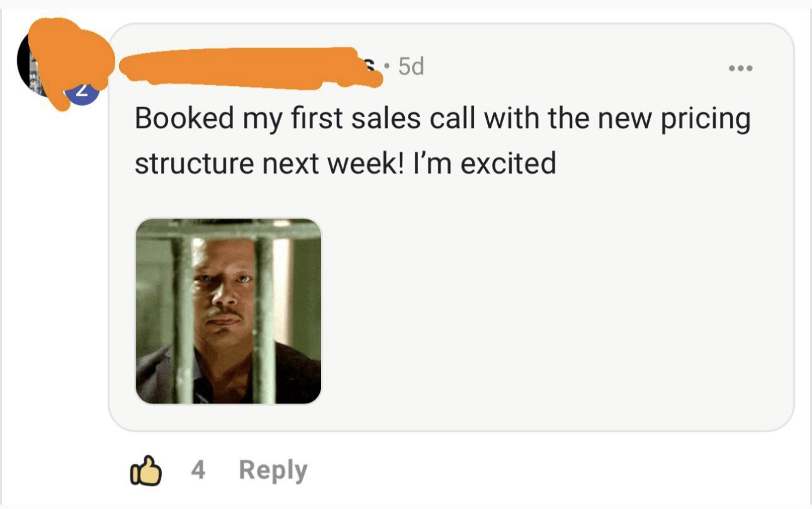Like the comment with thumbs-up icon
Viewport: 812px width, 509px height.
coord(145,471)
